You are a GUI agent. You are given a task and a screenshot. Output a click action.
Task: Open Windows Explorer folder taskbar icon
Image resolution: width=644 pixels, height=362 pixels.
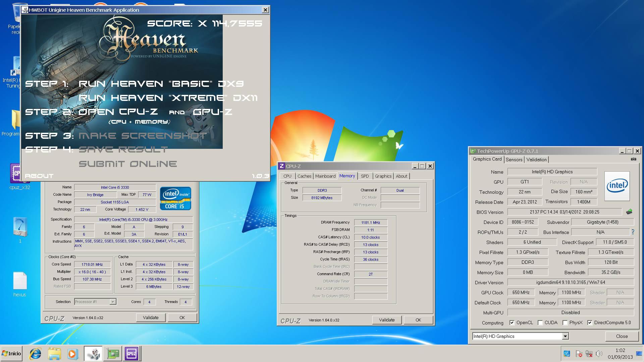54,354
